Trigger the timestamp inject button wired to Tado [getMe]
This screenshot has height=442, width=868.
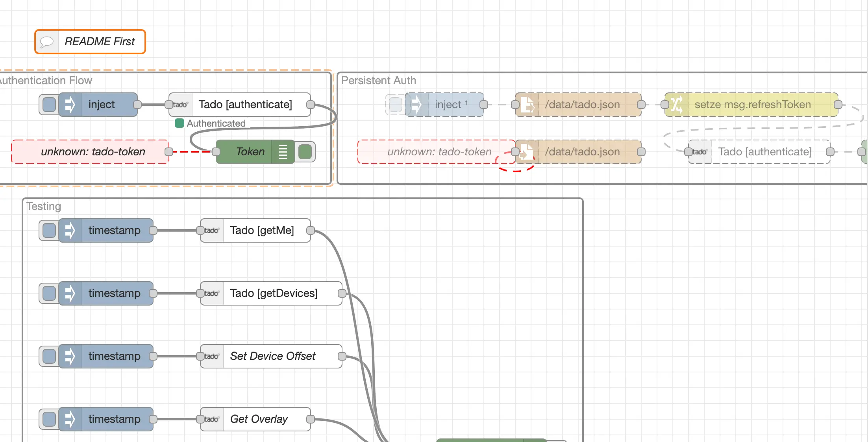(49, 230)
